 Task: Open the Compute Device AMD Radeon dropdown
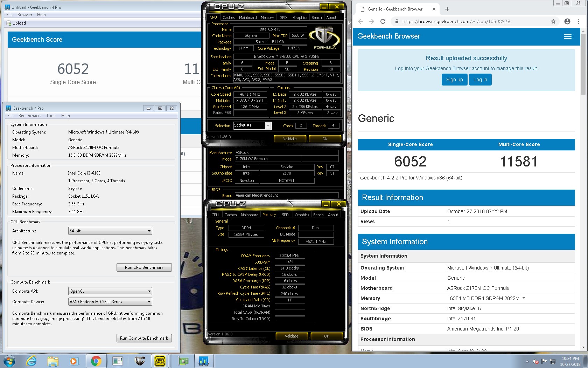point(110,302)
